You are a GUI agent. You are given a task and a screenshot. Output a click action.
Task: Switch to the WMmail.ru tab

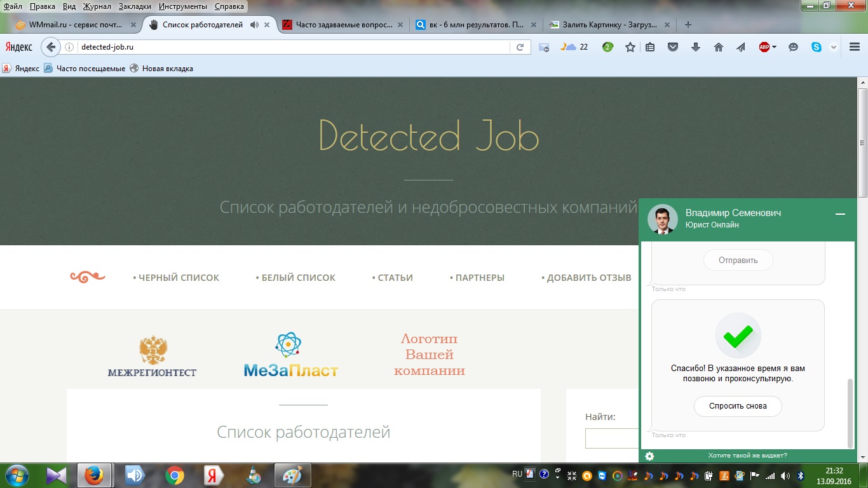pos(75,25)
